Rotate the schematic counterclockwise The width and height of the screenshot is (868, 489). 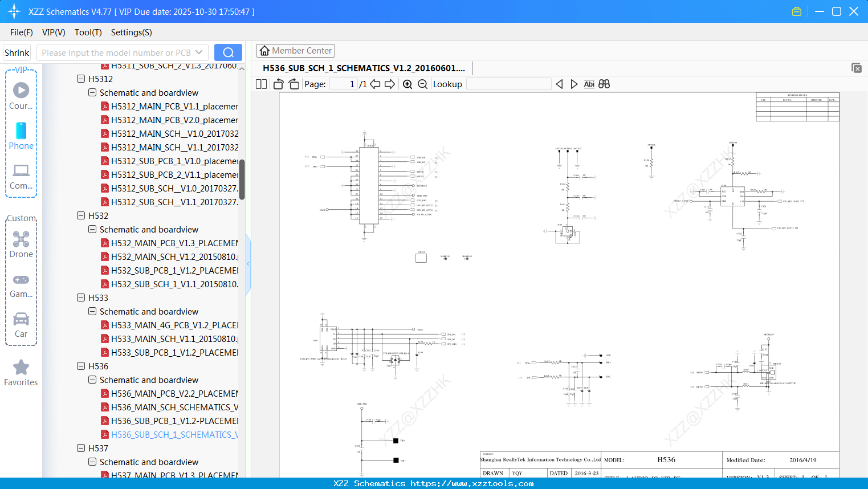click(x=278, y=84)
